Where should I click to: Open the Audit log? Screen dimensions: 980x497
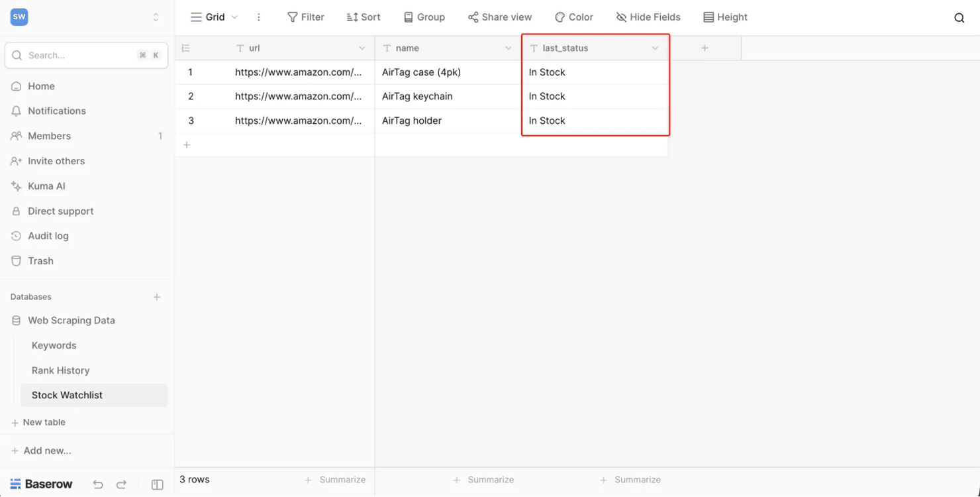point(48,236)
